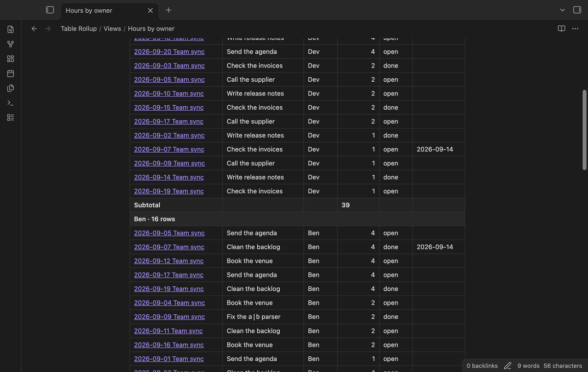Image resolution: width=588 pixels, height=372 pixels.
Task: Open the 2026-09-10 Team sync link
Action: (169, 93)
